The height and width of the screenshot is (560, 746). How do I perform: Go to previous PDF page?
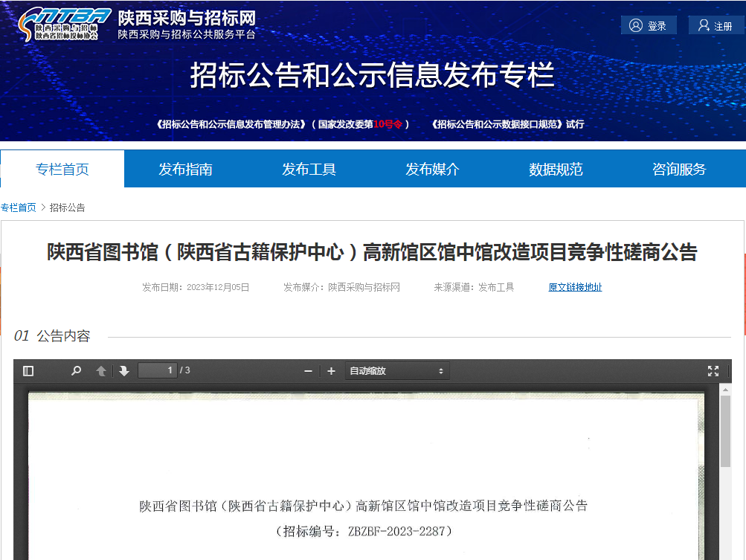pos(101,370)
